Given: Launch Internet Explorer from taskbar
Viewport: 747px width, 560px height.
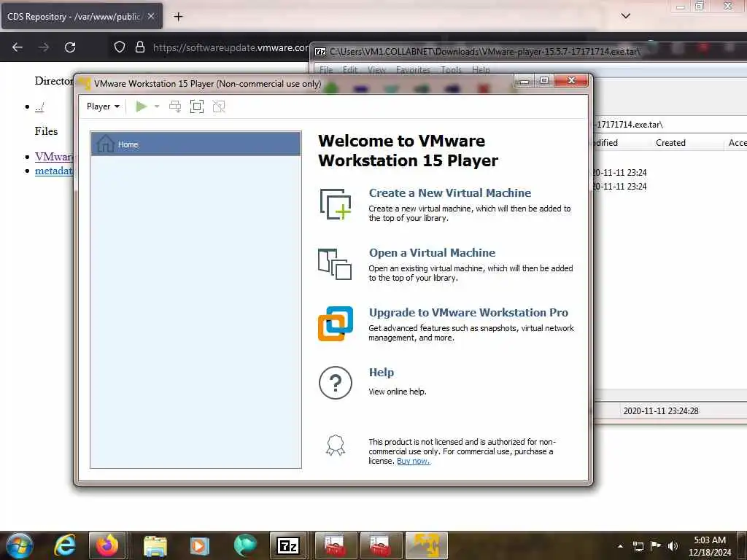Looking at the screenshot, I should tap(64, 545).
